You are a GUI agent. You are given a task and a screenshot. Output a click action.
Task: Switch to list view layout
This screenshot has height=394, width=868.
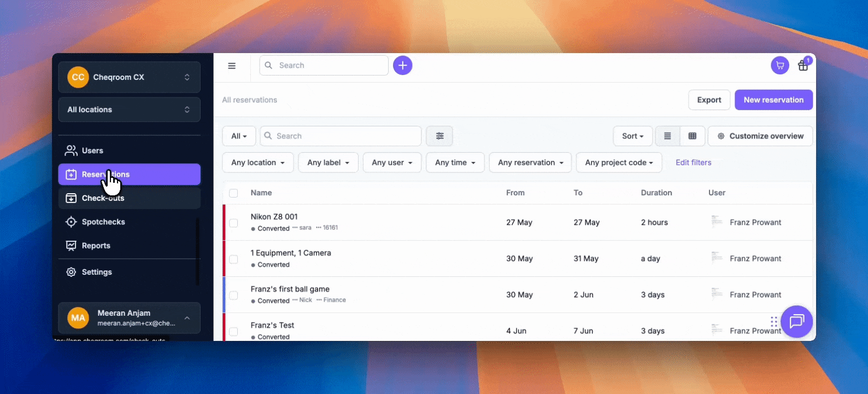(667, 136)
